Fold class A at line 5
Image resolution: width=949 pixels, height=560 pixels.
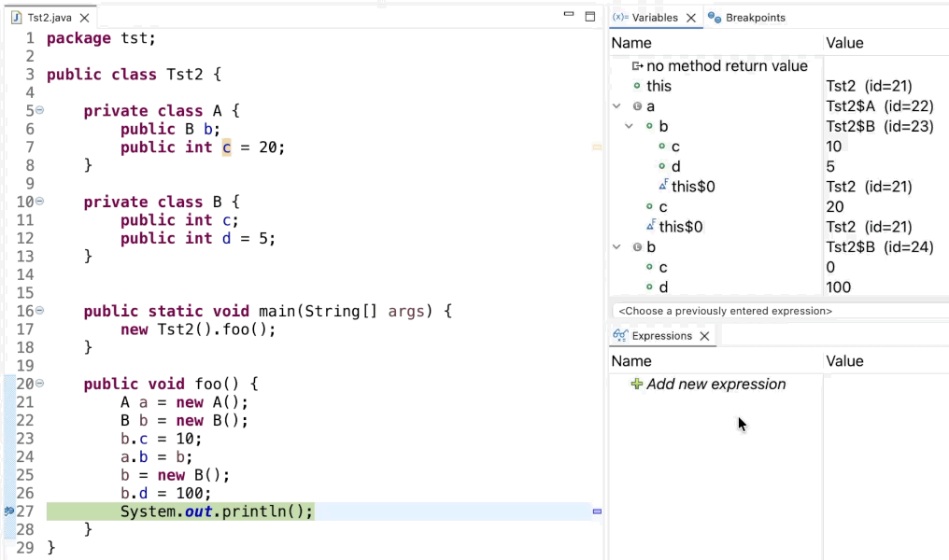point(39,110)
